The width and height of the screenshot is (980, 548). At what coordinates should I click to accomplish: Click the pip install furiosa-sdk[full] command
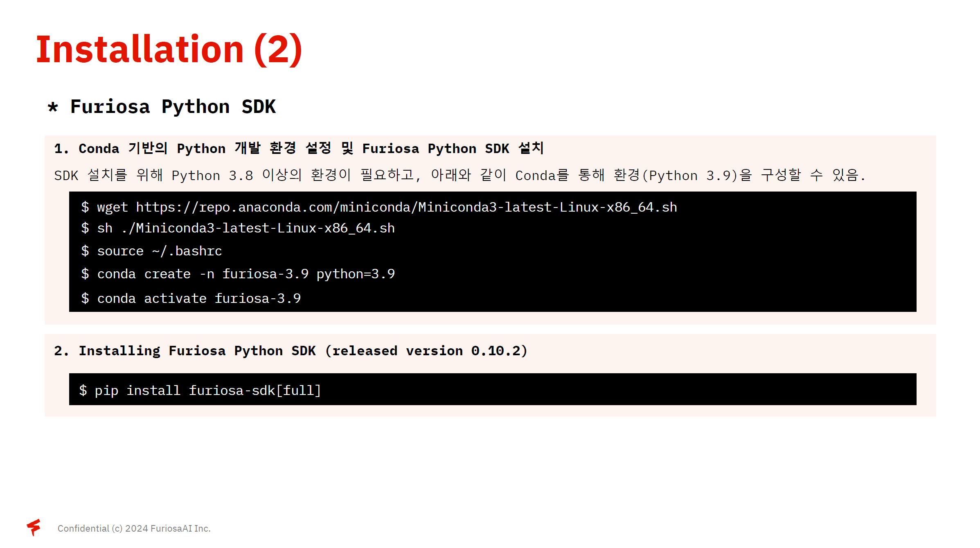[207, 390]
